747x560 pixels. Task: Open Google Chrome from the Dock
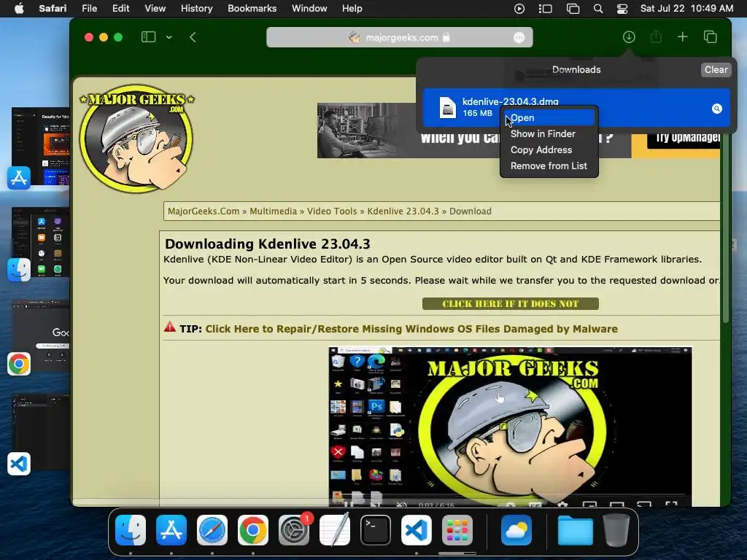click(x=253, y=529)
